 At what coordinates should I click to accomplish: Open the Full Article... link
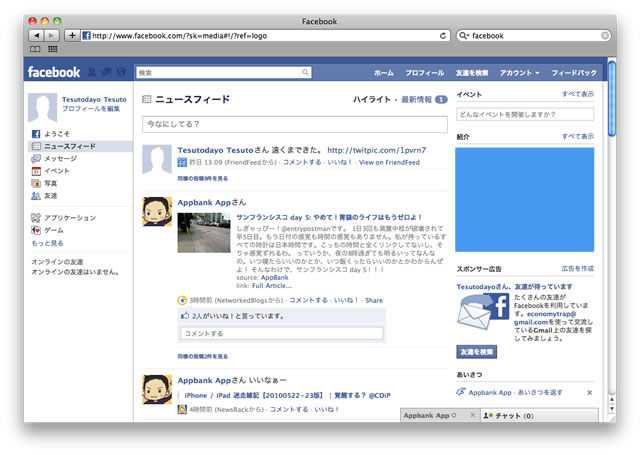point(271,286)
